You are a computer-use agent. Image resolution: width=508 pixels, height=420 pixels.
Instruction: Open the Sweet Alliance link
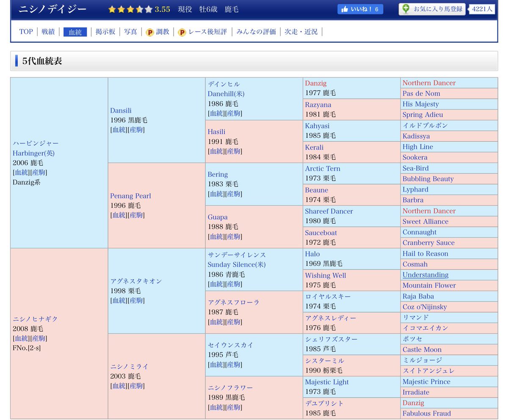point(425,221)
